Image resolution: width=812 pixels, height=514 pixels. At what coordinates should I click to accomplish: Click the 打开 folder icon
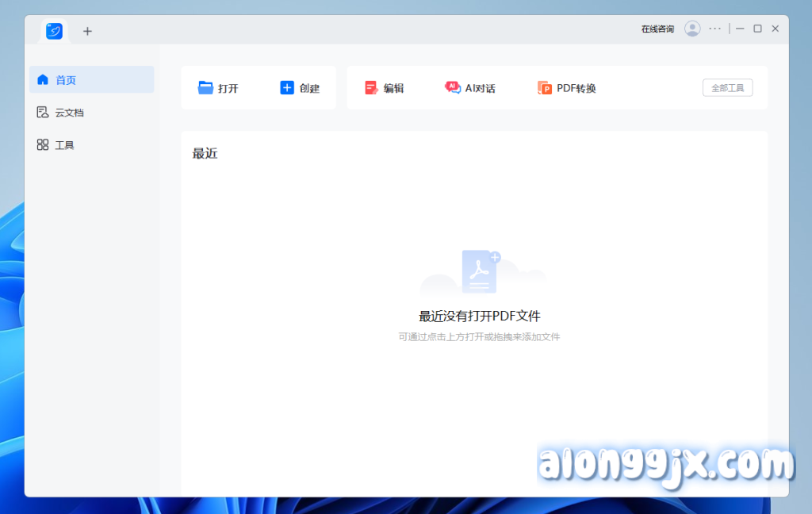(206, 88)
